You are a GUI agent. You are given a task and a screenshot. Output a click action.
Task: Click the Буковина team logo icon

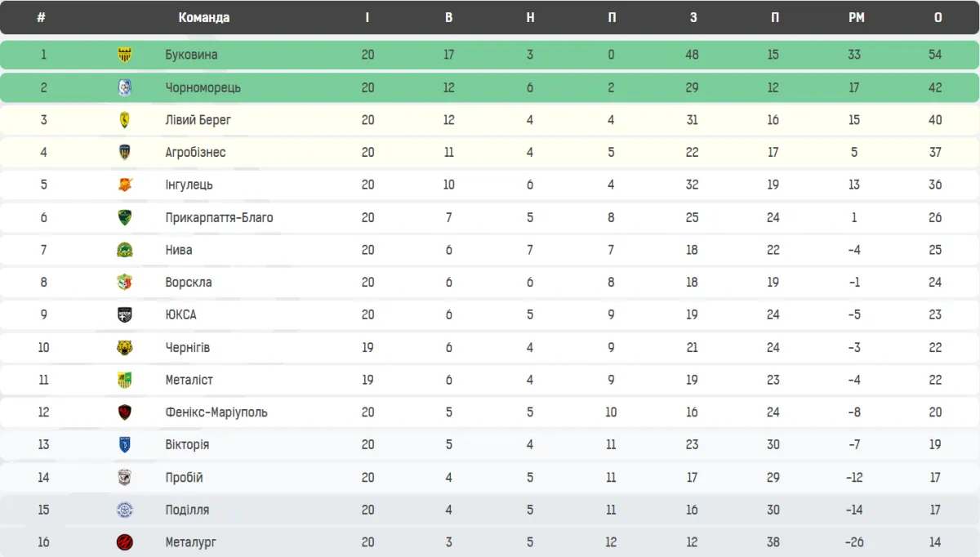click(x=125, y=55)
